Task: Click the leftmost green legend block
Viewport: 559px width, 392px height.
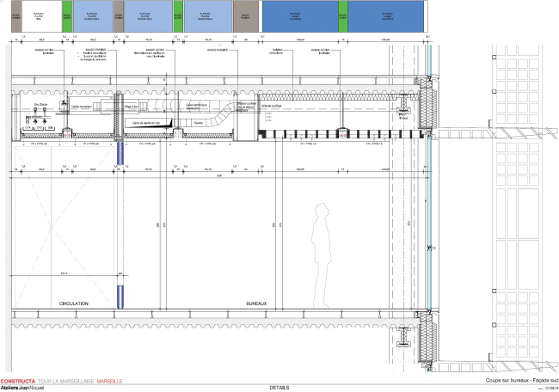Action: pos(67,16)
